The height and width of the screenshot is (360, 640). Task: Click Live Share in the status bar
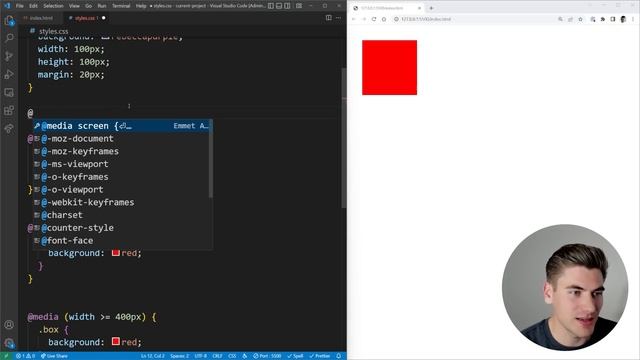tap(54, 356)
